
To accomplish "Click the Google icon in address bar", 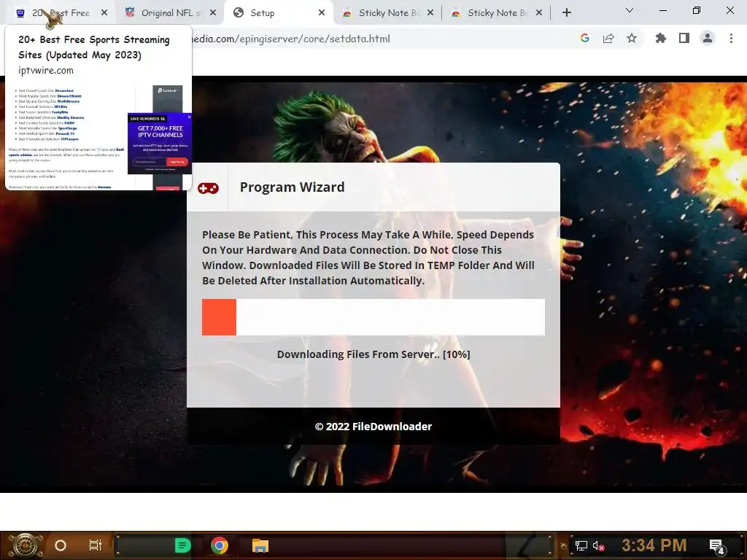I will click(x=585, y=39).
